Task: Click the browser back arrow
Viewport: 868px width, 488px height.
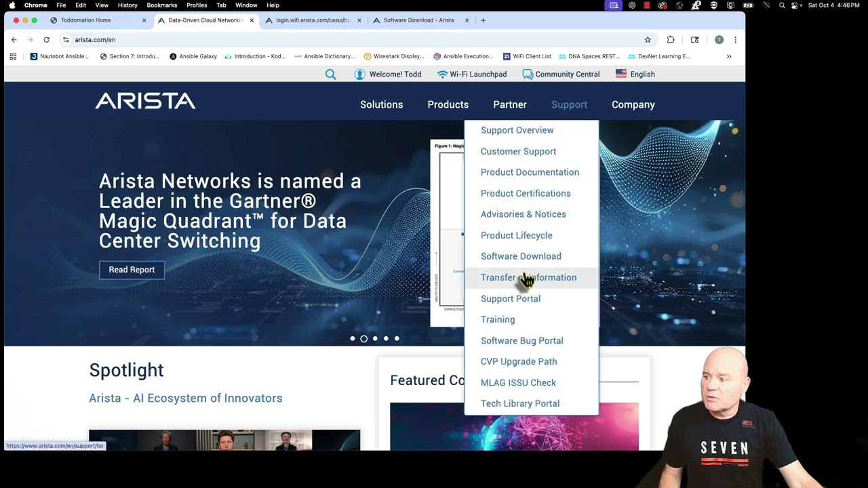Action: pos(14,40)
